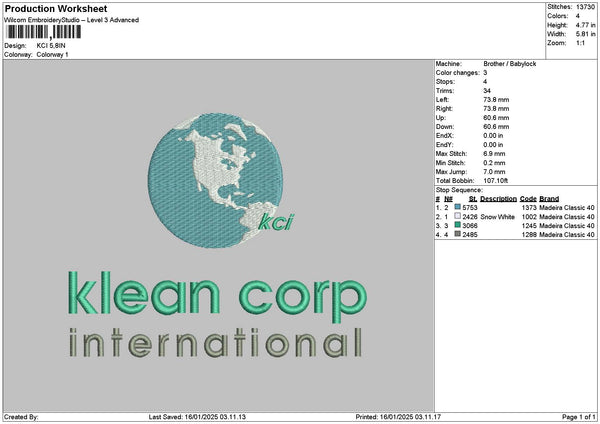Click the Zoom value '1:1'
Viewport: 600px width, 424px height.
tap(580, 43)
